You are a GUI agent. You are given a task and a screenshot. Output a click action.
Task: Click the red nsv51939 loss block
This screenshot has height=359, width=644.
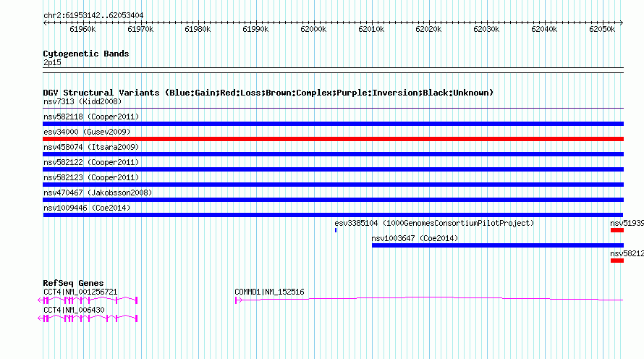pyautogui.click(x=617, y=230)
